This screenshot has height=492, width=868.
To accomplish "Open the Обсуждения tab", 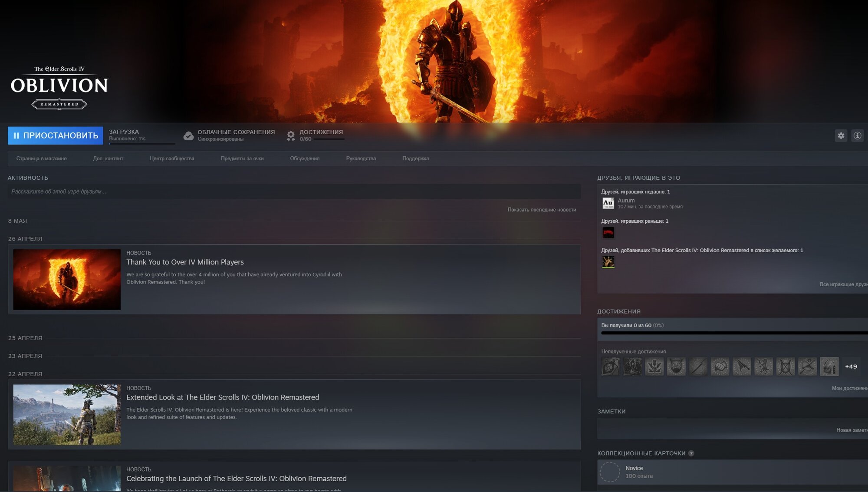I will coord(305,158).
